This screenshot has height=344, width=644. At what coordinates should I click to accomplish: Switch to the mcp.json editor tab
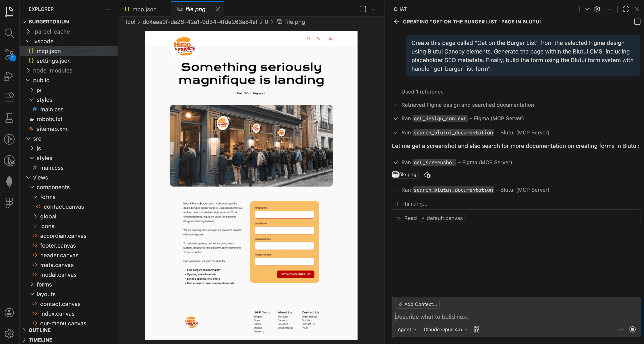click(144, 9)
